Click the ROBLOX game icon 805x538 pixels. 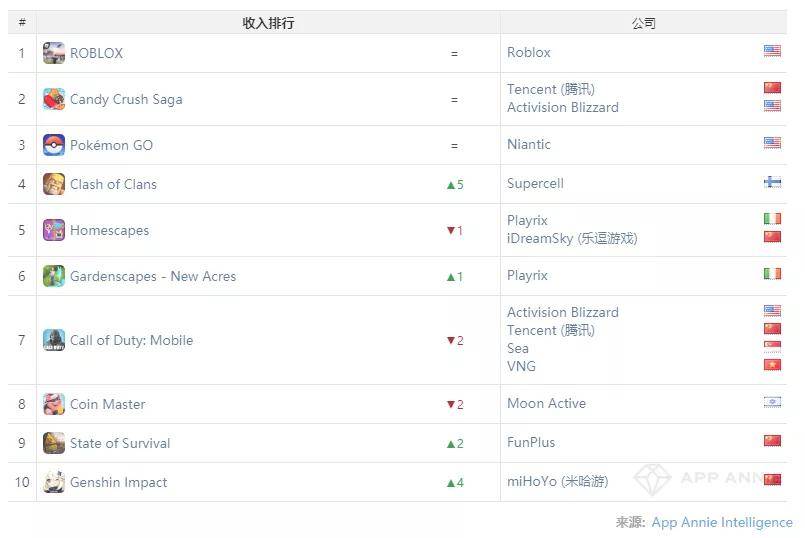(x=54, y=53)
